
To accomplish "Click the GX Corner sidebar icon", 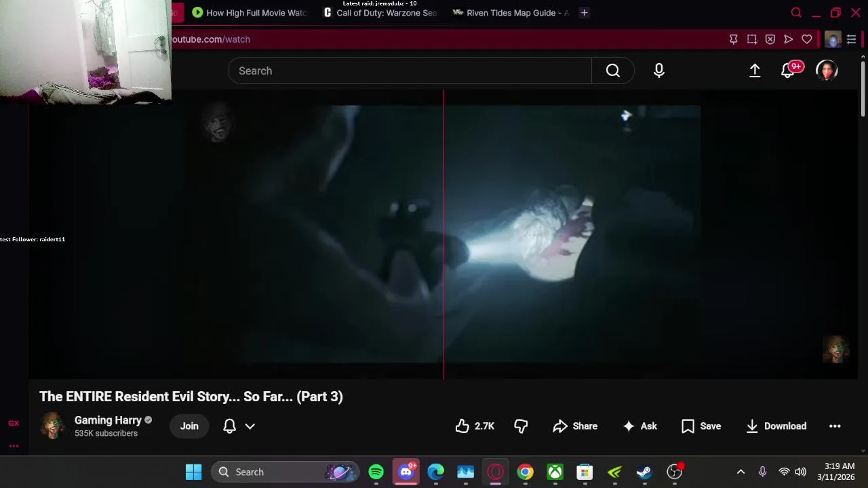I will coord(14,423).
